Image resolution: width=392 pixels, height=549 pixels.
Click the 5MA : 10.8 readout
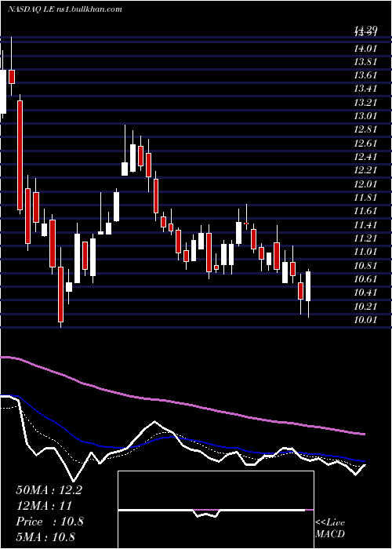pyautogui.click(x=45, y=536)
